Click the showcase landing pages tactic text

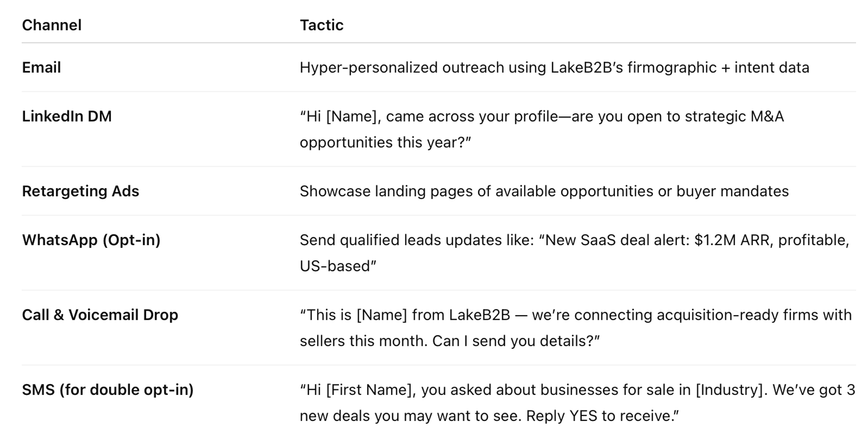click(544, 191)
